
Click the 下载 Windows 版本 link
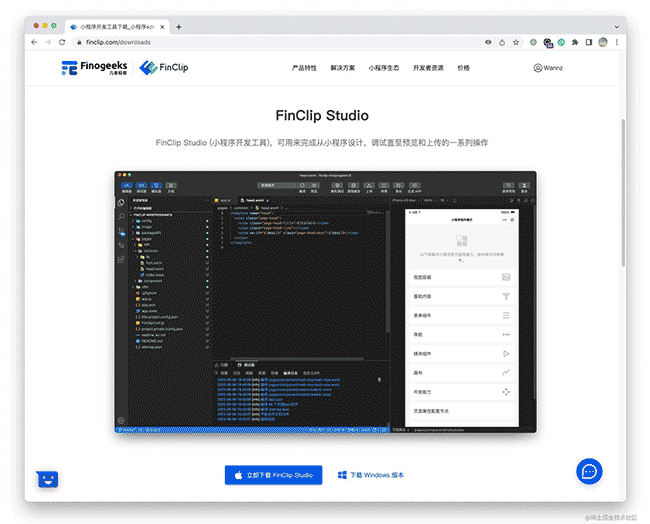click(371, 475)
